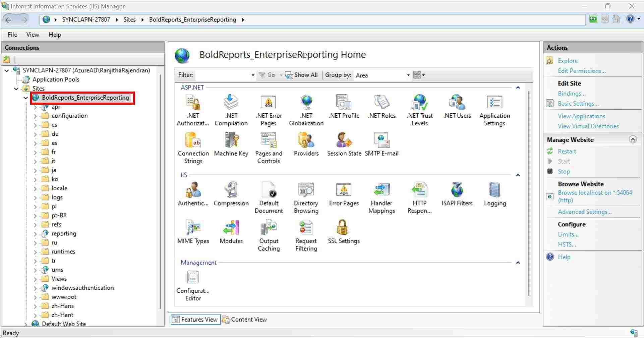Open Edit Permissions link
The image size is (644, 338).
(x=582, y=71)
